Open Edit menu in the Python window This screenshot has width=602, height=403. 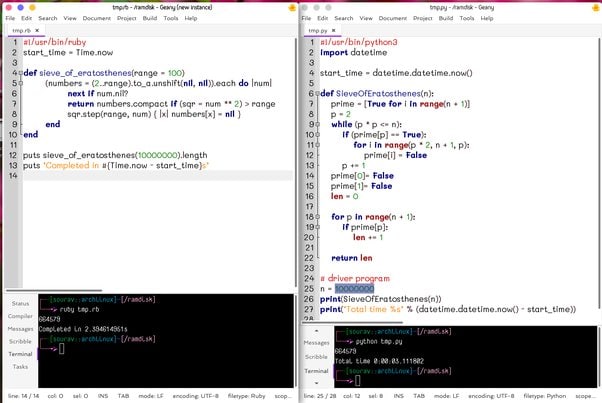322,18
